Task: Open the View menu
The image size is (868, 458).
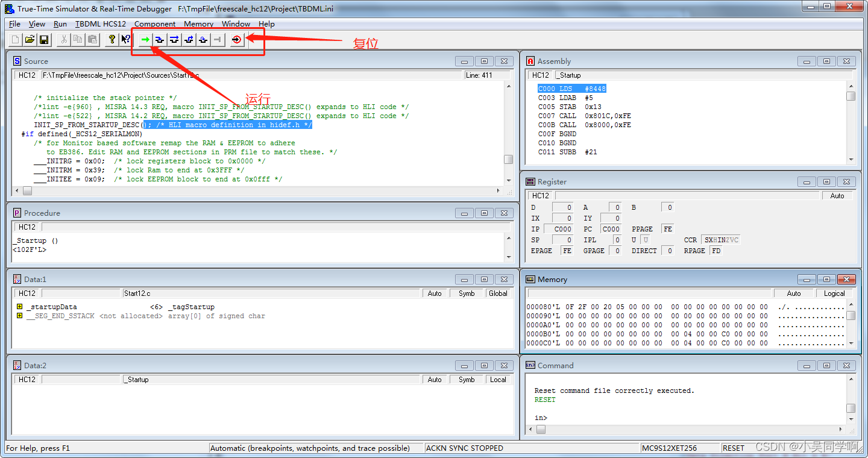Action: [x=37, y=24]
